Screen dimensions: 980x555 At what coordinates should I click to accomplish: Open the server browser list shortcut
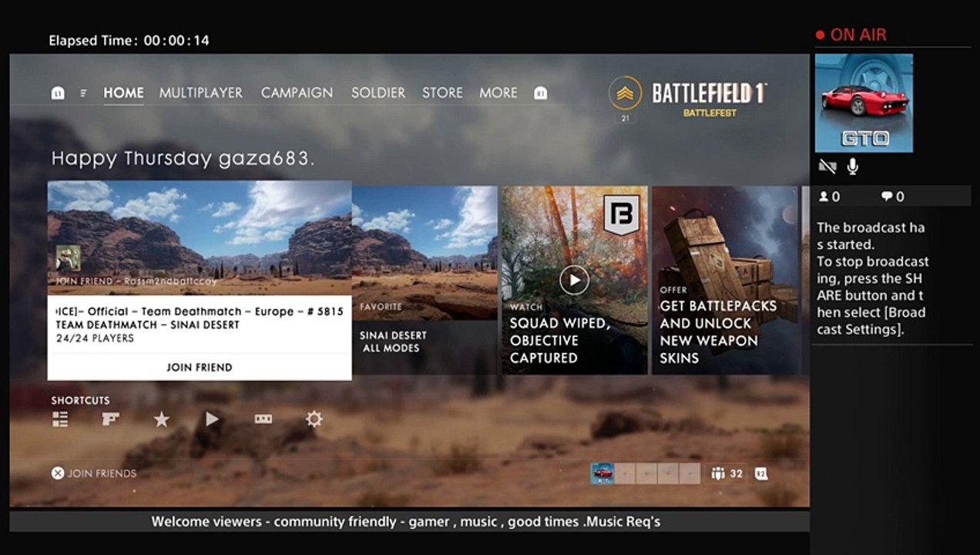pos(60,419)
